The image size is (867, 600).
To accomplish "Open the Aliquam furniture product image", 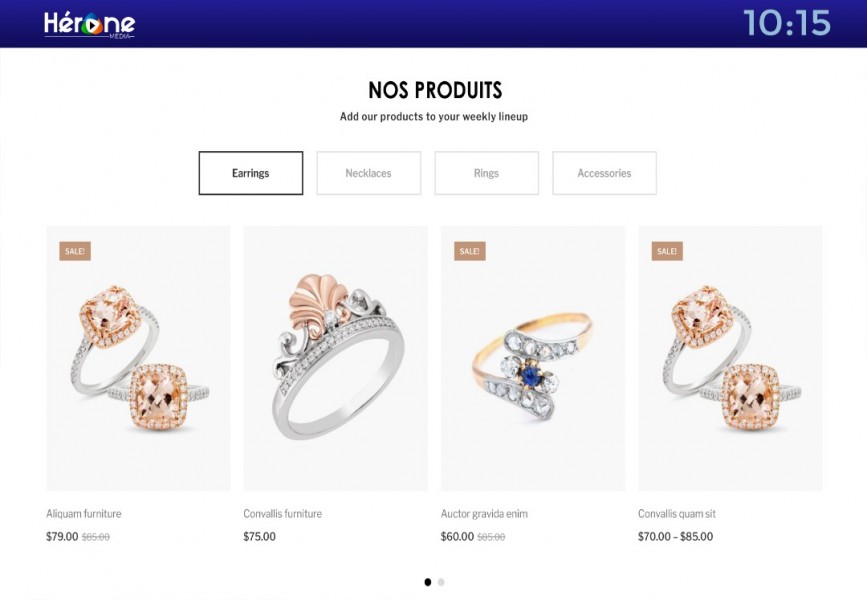I will coord(138,358).
